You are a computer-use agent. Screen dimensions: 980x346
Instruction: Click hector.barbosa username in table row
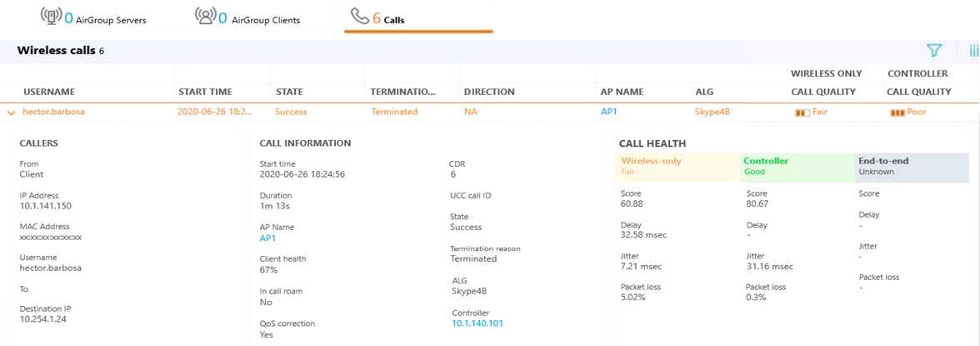pos(54,112)
